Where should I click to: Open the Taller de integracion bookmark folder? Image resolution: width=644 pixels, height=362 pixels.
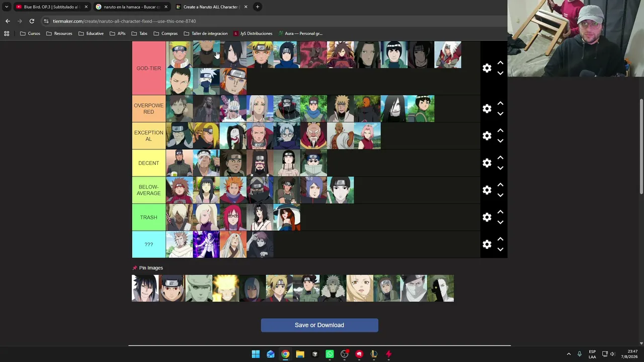[206, 34]
